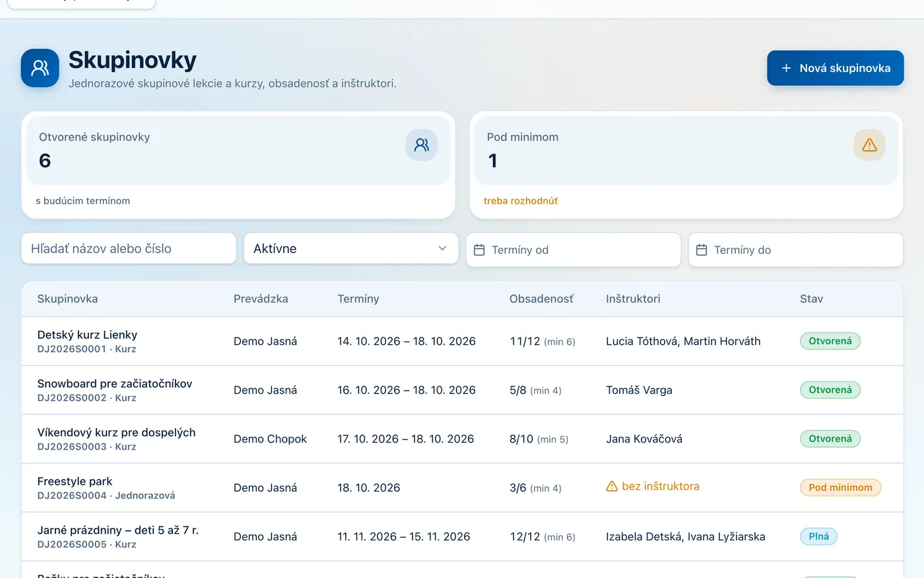Click the Demo Chopok location cell

click(x=270, y=439)
